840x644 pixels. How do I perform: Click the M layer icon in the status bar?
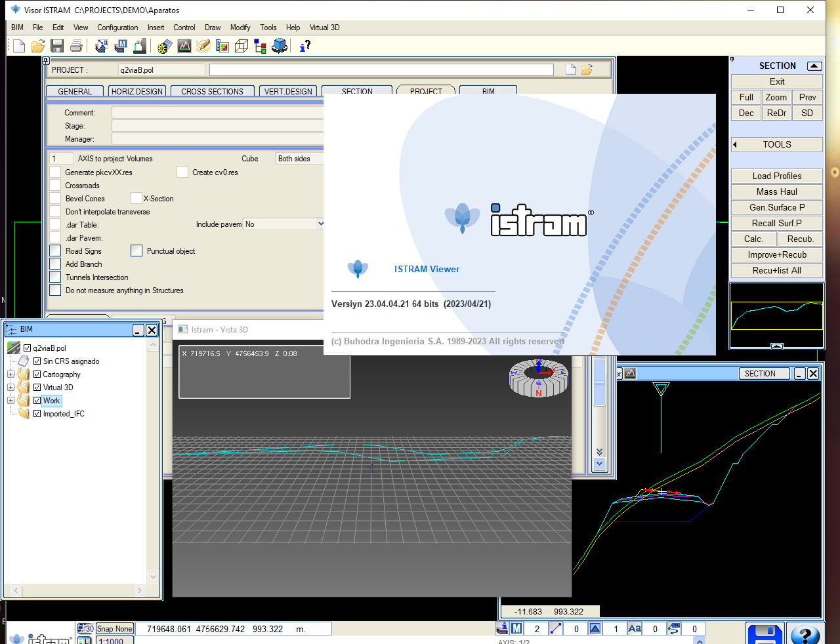(x=516, y=628)
